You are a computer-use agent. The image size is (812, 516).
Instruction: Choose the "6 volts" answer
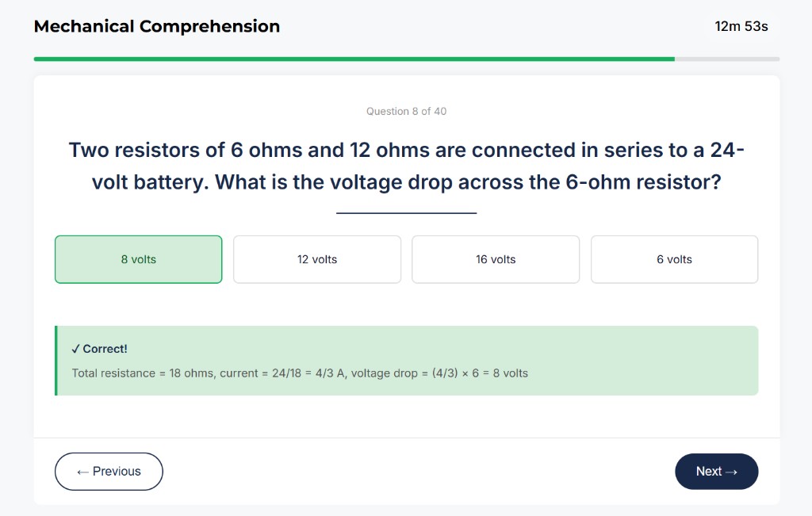pyautogui.click(x=674, y=259)
